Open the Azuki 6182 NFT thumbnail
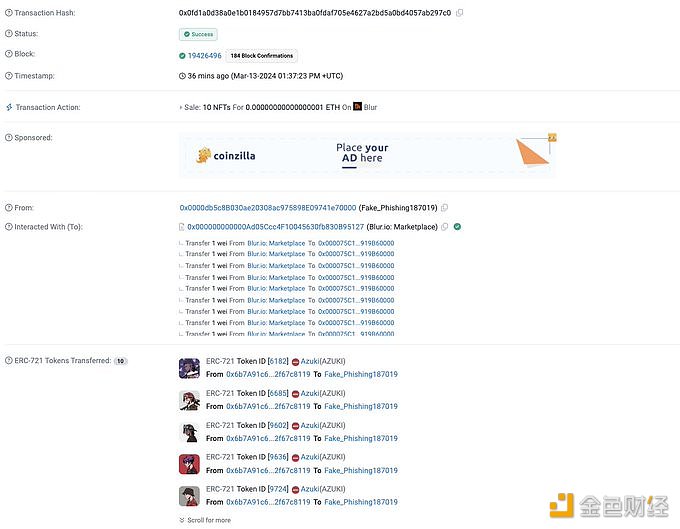 click(x=190, y=368)
